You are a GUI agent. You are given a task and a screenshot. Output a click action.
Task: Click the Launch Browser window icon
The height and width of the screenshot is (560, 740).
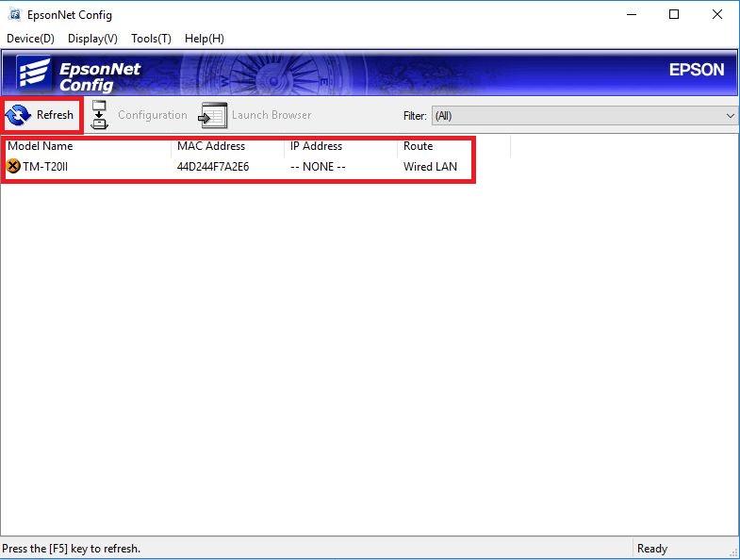[x=213, y=115]
